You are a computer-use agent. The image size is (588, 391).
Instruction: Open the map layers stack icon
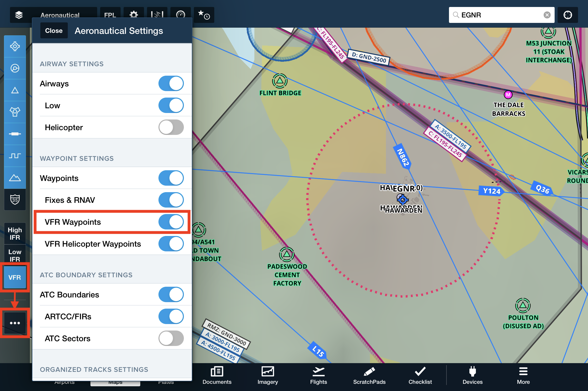19,15
